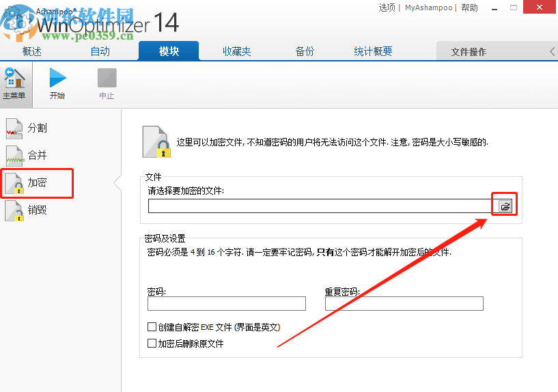The height and width of the screenshot is (392, 558).
Task: Open the MyAshampoo link
Action: [x=428, y=8]
